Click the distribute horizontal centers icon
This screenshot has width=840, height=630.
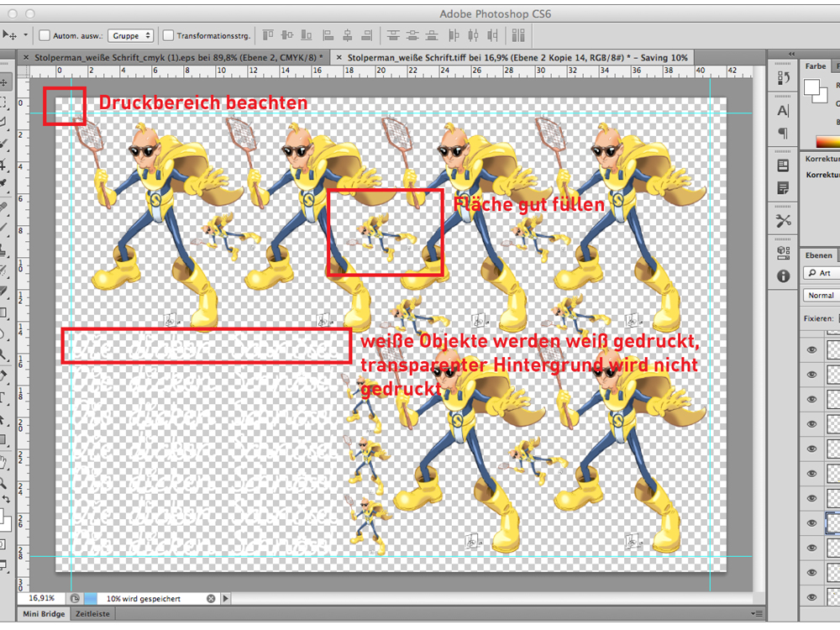pyautogui.click(x=473, y=35)
